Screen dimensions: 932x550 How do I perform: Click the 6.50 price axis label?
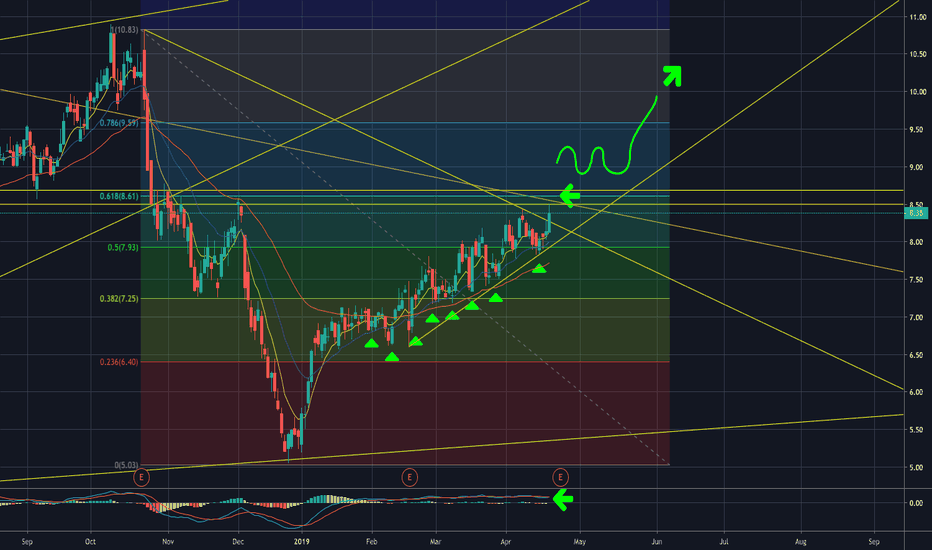pyautogui.click(x=918, y=355)
